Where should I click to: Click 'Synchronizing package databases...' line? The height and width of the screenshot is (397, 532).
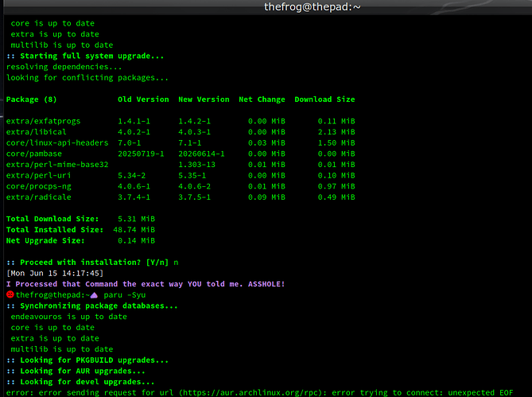(92, 306)
